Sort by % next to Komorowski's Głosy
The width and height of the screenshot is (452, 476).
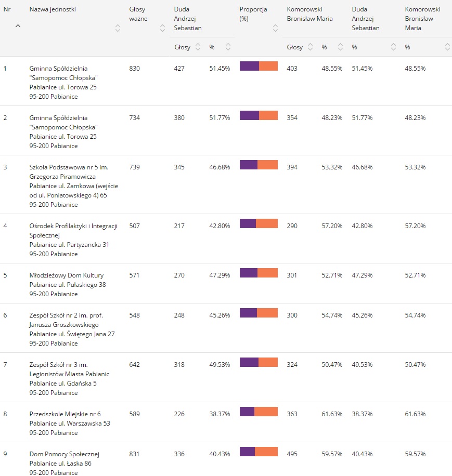click(x=340, y=47)
